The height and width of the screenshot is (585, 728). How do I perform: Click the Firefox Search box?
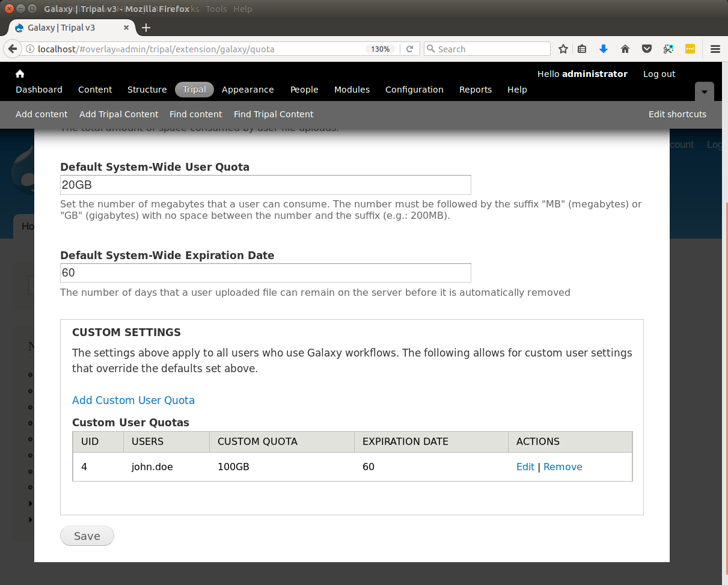pyautogui.click(x=487, y=49)
